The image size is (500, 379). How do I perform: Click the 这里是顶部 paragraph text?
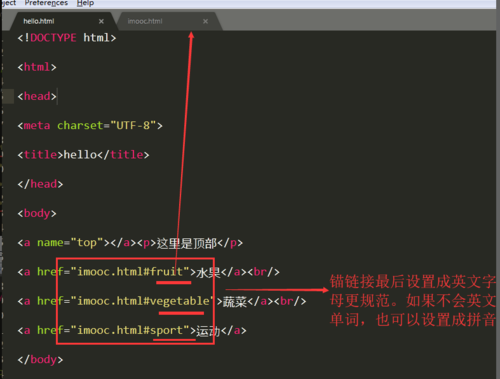(187, 243)
